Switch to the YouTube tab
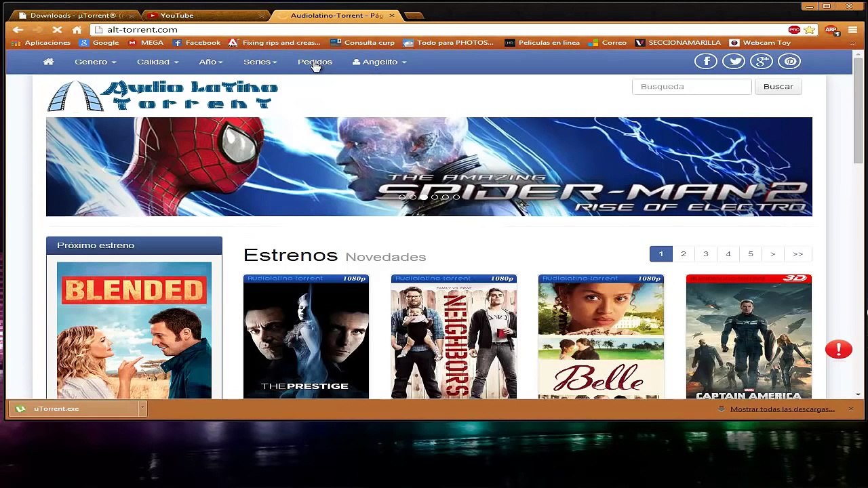This screenshot has height=488, width=868. click(203, 15)
